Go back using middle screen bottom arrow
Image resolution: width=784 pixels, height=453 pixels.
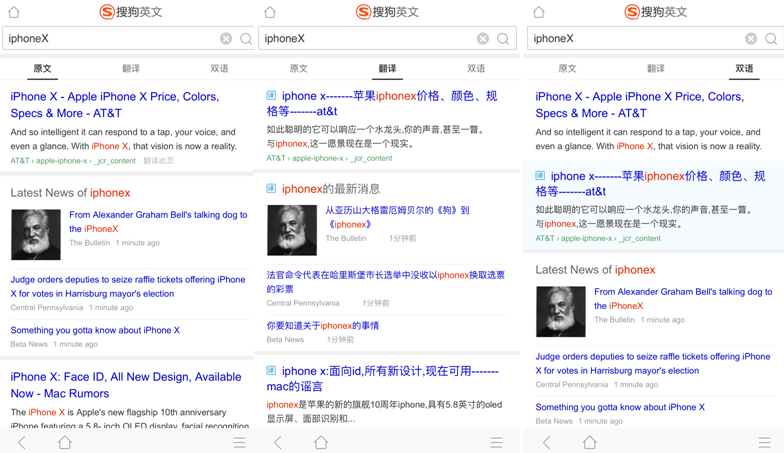(x=278, y=442)
